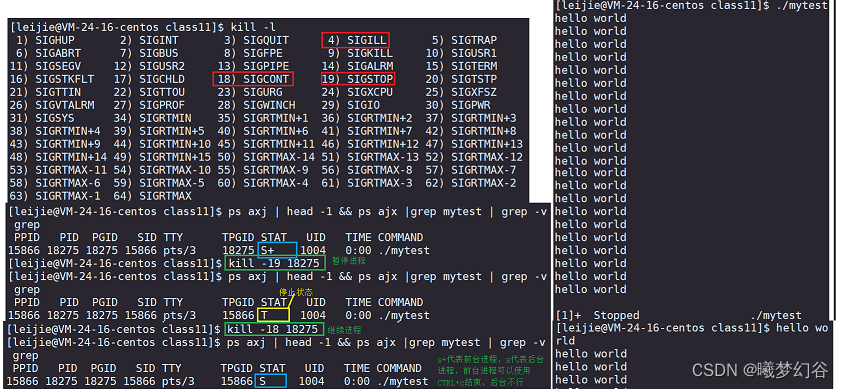
Task: Click the "28) SIGWINCH" signal entry
Action: point(257,105)
